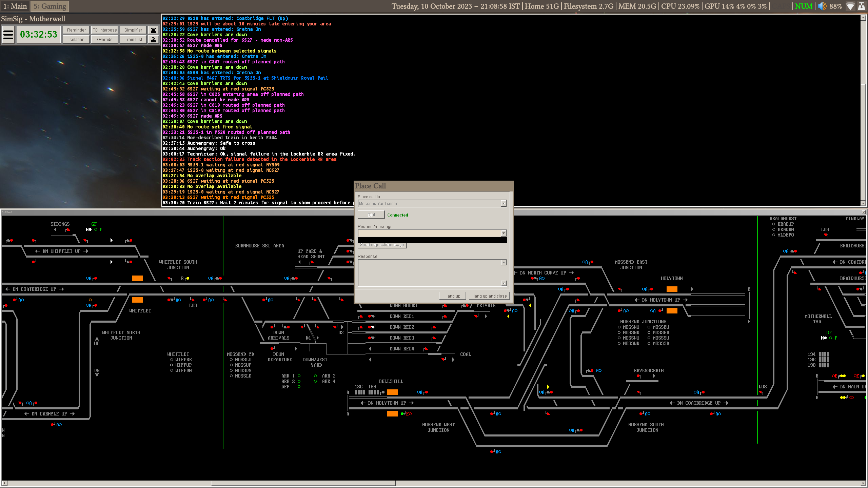Screen dimensions: 868x488
Task: Select the orange berth at Holytown station
Action: point(672,289)
